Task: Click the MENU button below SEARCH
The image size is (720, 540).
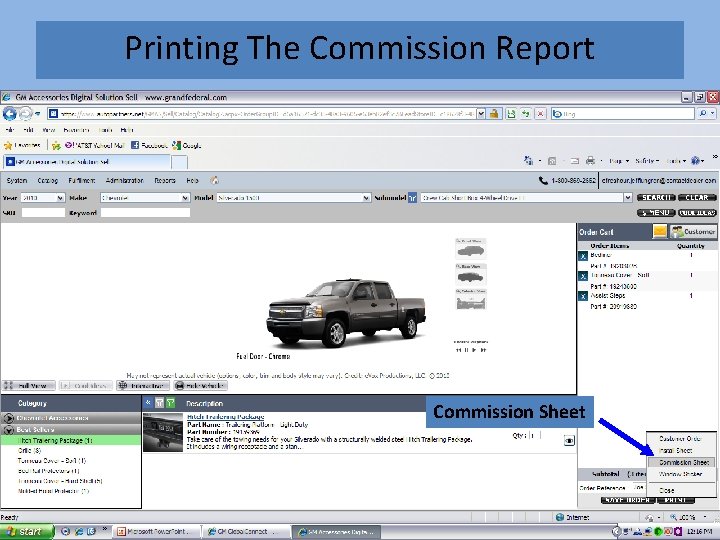Action: pyautogui.click(x=656, y=213)
